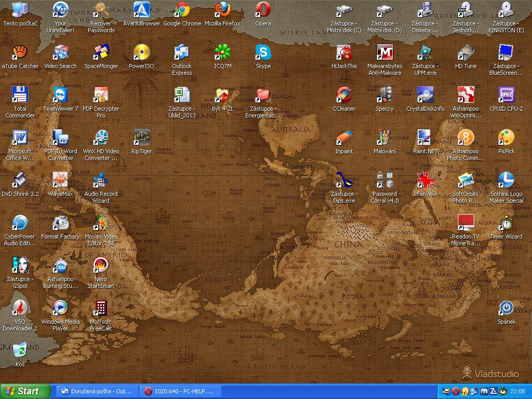
Task: Select the CCleaner icon
Action: [x=344, y=95]
